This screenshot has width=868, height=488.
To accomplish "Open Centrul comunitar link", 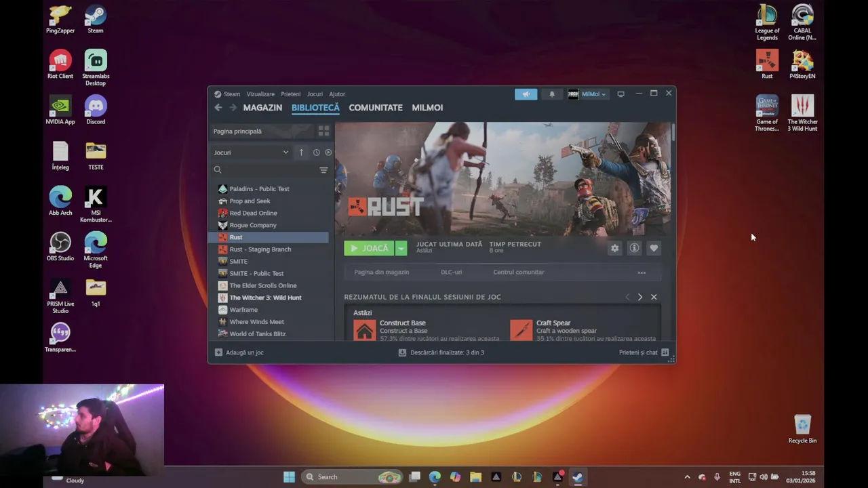I will click(519, 272).
